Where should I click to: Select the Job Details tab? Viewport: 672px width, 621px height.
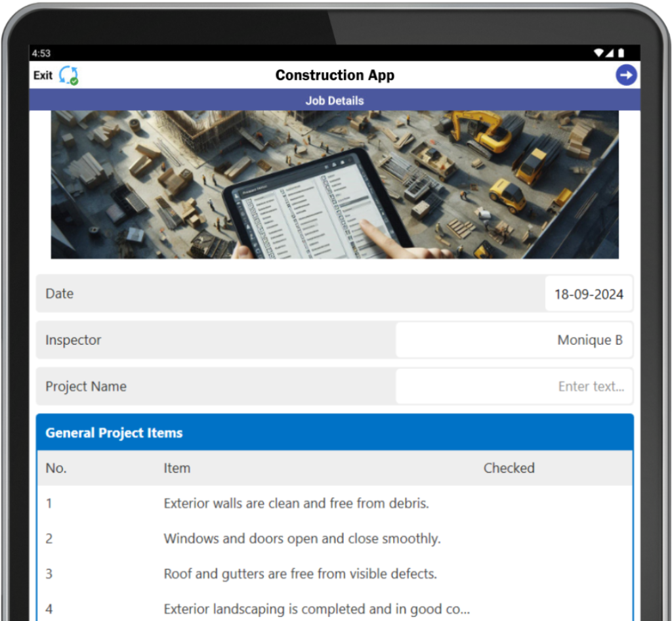(335, 100)
